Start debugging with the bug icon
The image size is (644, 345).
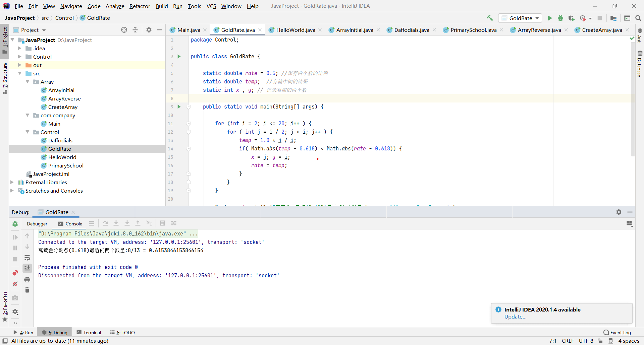click(x=560, y=18)
